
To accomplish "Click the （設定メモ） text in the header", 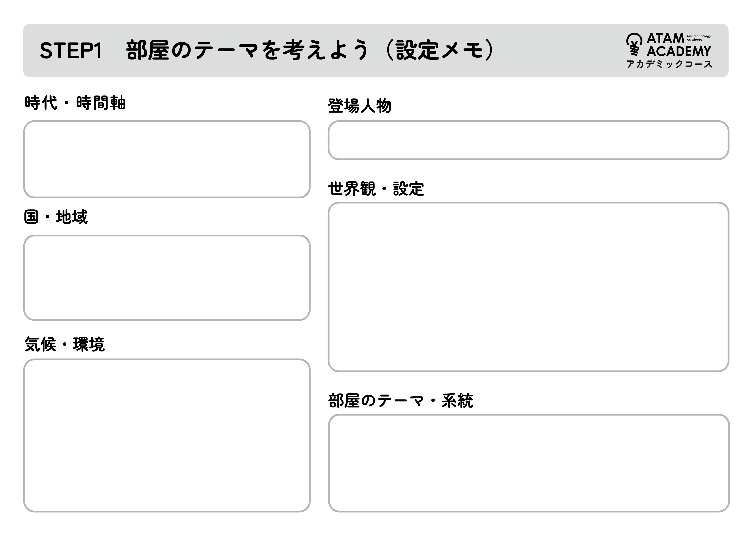I will tap(440, 50).
